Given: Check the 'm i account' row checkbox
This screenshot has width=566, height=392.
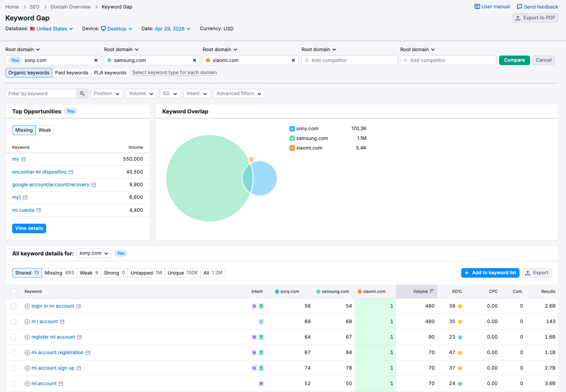Looking at the screenshot, I should pos(14,322).
